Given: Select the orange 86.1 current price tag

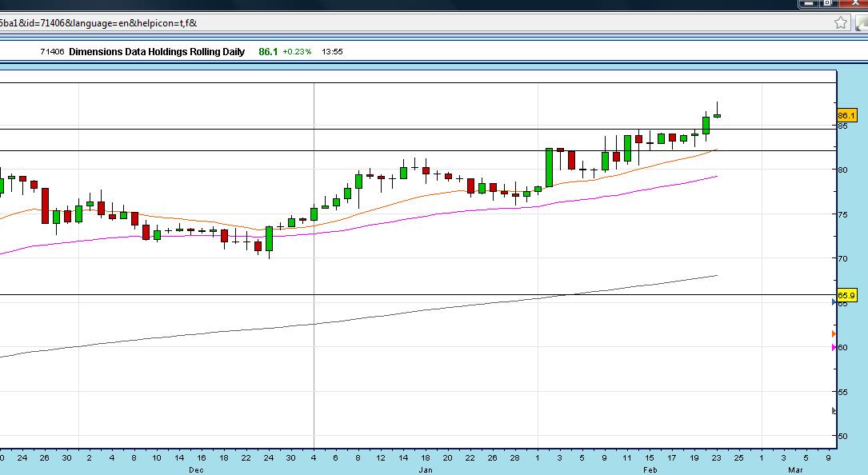Looking at the screenshot, I should [846, 116].
